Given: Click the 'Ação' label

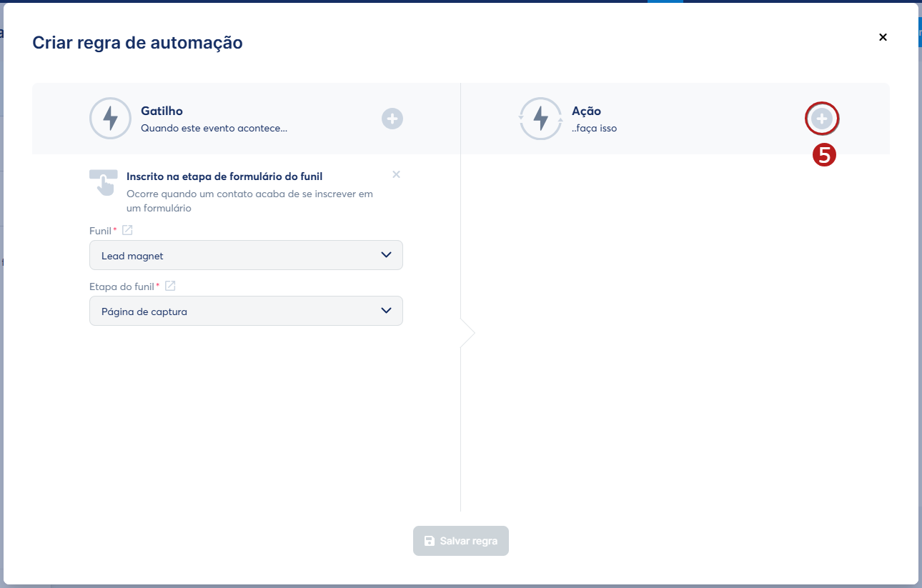Looking at the screenshot, I should (x=586, y=111).
